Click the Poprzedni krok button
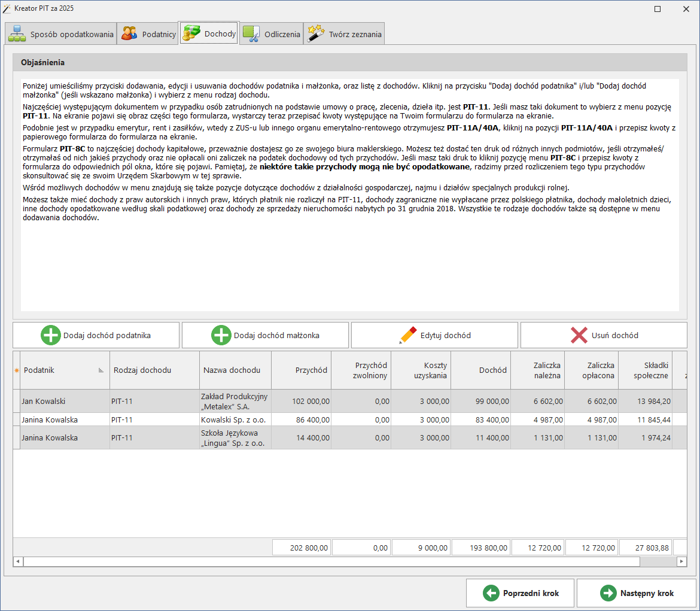Screen dimensions: 700x611 [x=520, y=593]
